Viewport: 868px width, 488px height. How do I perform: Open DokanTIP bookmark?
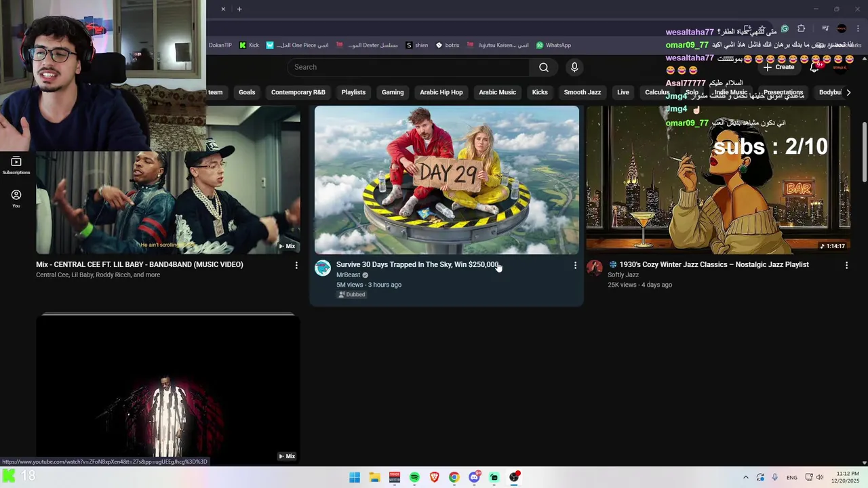(220, 45)
